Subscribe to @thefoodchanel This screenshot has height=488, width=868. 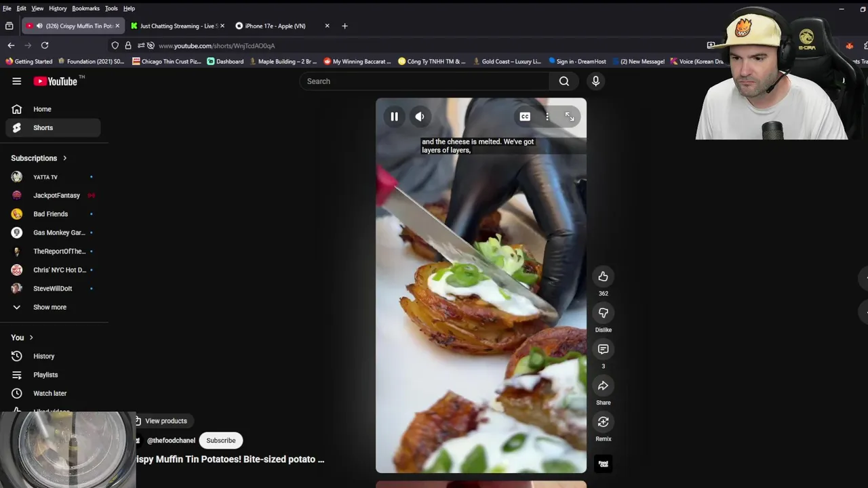(x=221, y=441)
